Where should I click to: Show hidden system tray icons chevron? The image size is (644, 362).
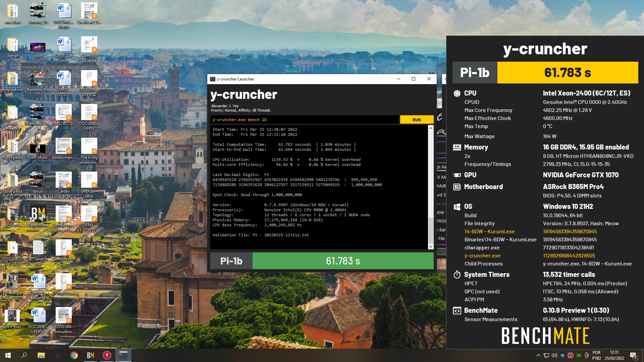tap(538, 355)
